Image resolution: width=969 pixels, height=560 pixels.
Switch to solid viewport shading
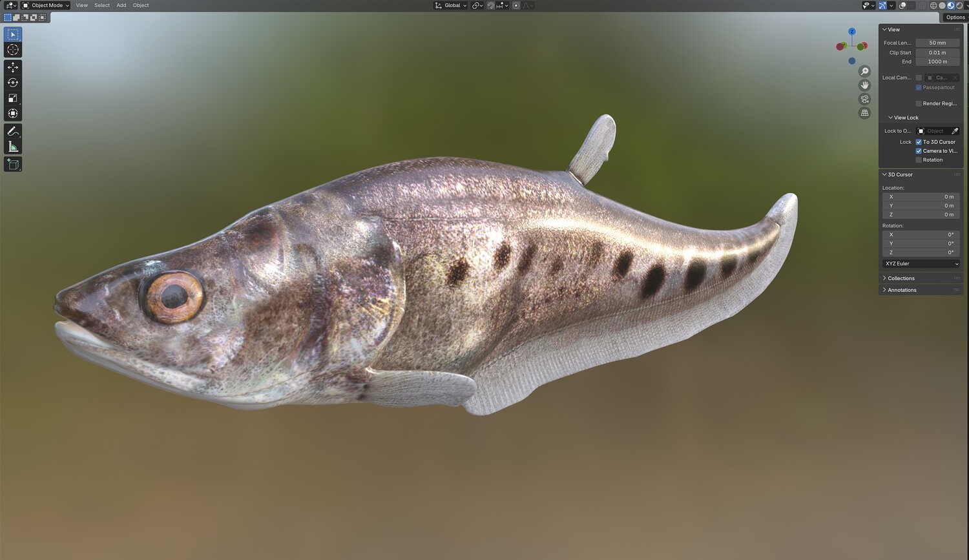(942, 5)
